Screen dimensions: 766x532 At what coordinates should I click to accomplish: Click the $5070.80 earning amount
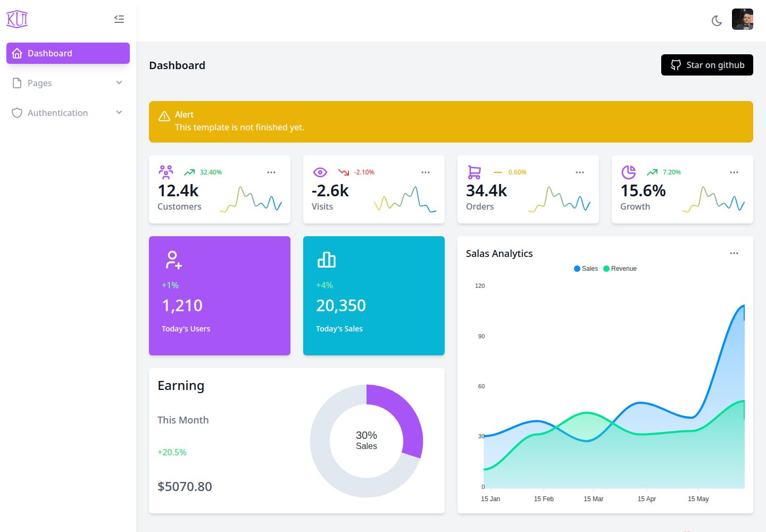coord(185,486)
